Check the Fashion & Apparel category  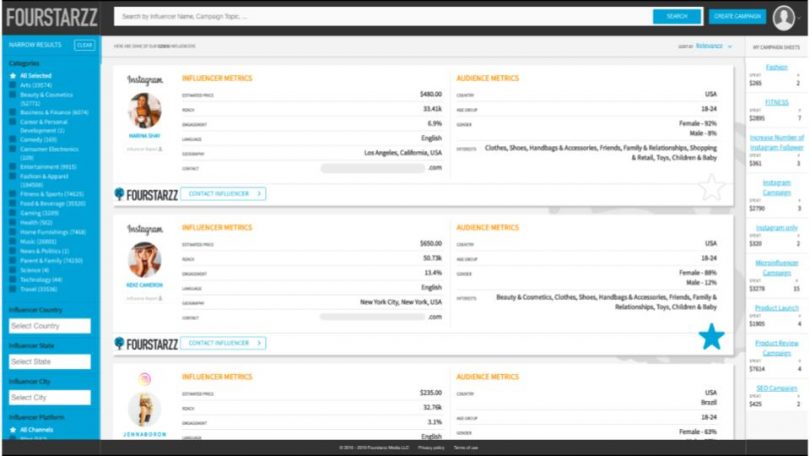tap(13, 176)
